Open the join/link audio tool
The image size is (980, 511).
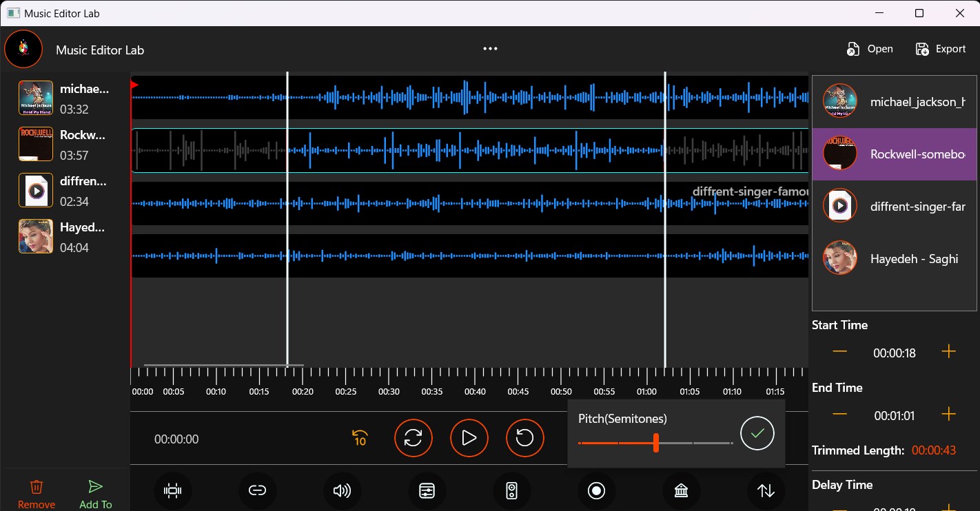click(x=257, y=490)
